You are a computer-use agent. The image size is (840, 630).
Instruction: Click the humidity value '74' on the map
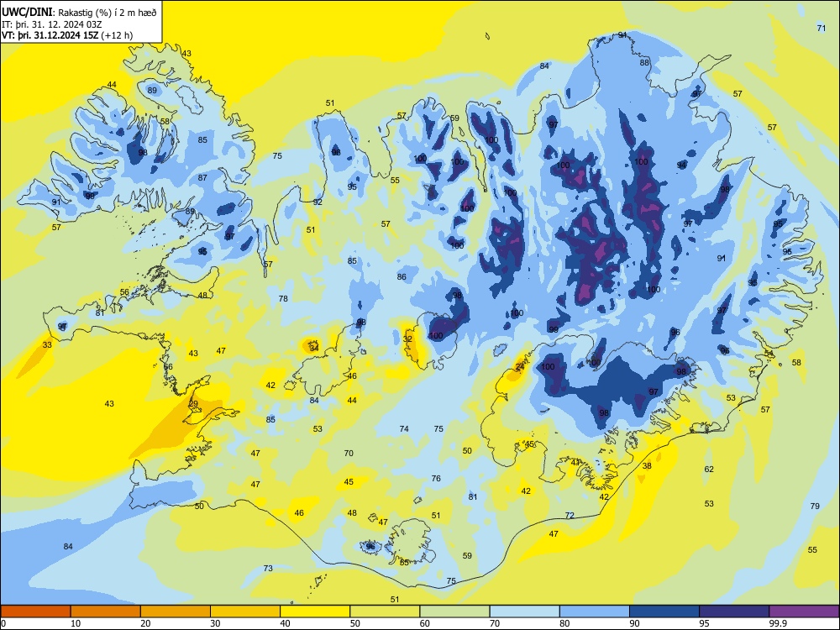point(404,428)
